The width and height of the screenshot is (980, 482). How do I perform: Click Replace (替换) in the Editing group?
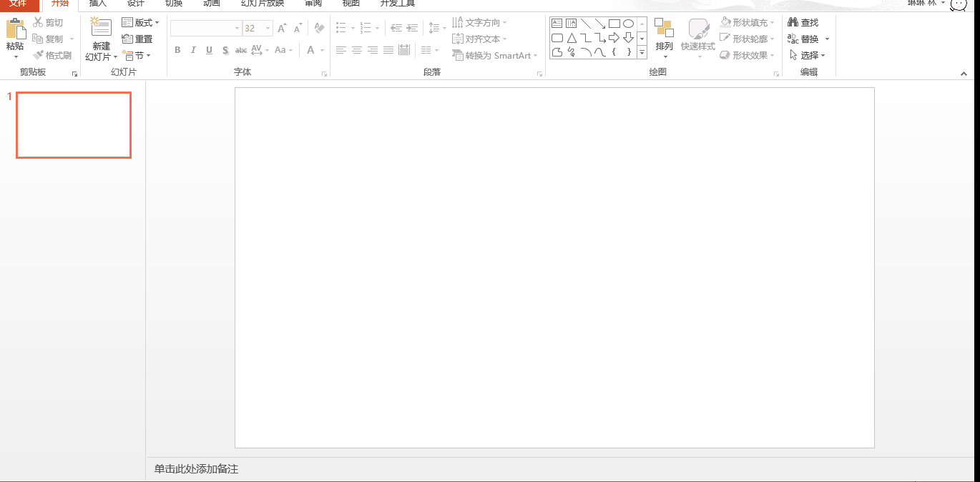808,39
